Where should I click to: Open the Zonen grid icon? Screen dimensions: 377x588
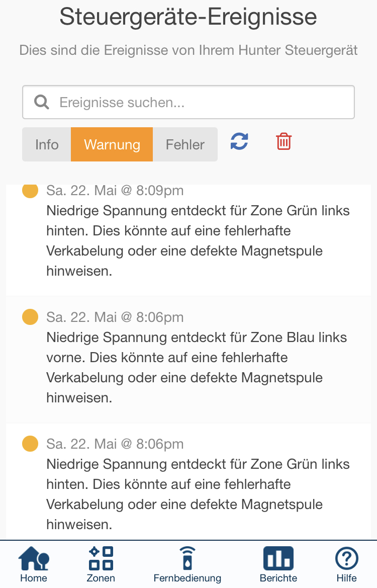(101, 558)
